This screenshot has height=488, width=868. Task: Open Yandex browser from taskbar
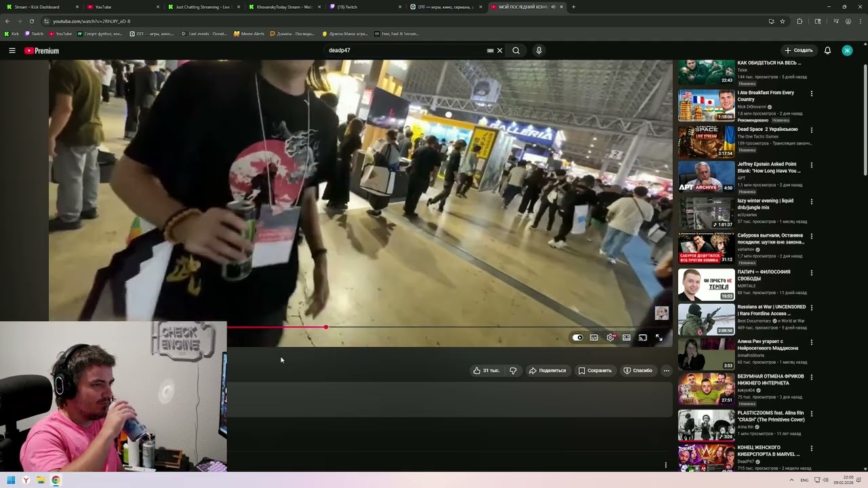coord(26,481)
